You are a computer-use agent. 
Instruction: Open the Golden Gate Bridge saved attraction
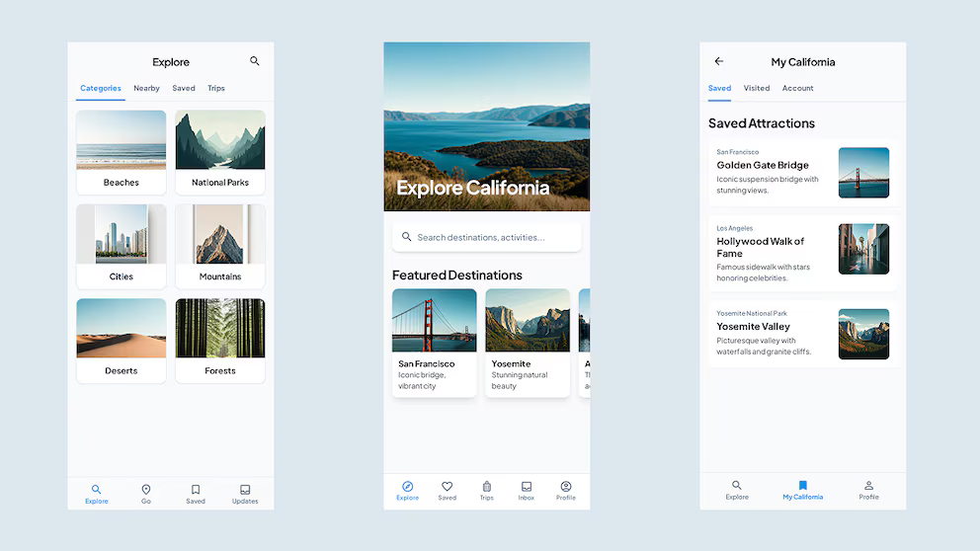click(802, 173)
